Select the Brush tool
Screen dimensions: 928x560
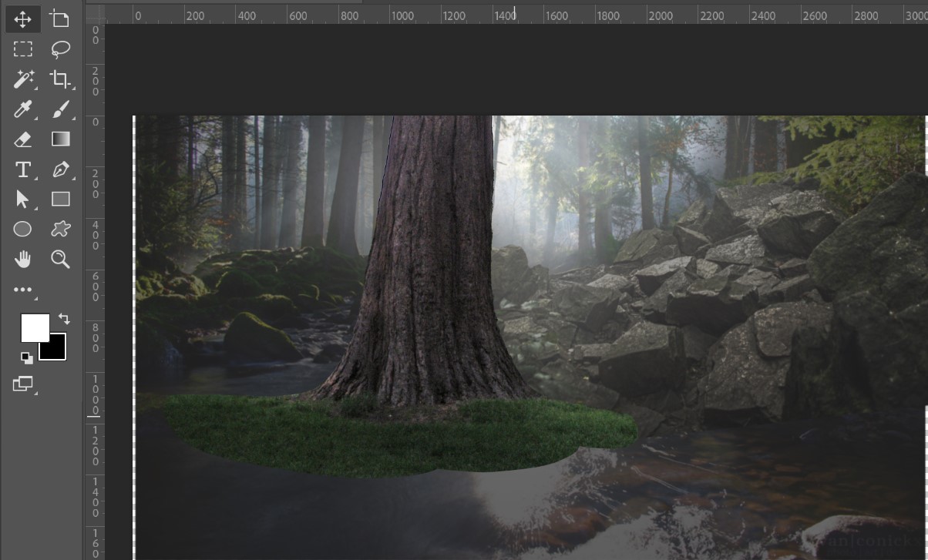[60, 109]
